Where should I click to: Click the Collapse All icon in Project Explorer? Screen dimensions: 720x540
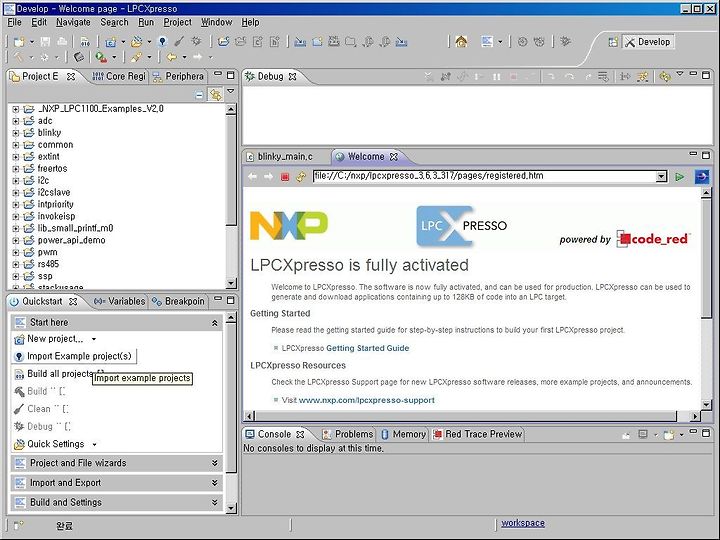[199, 95]
